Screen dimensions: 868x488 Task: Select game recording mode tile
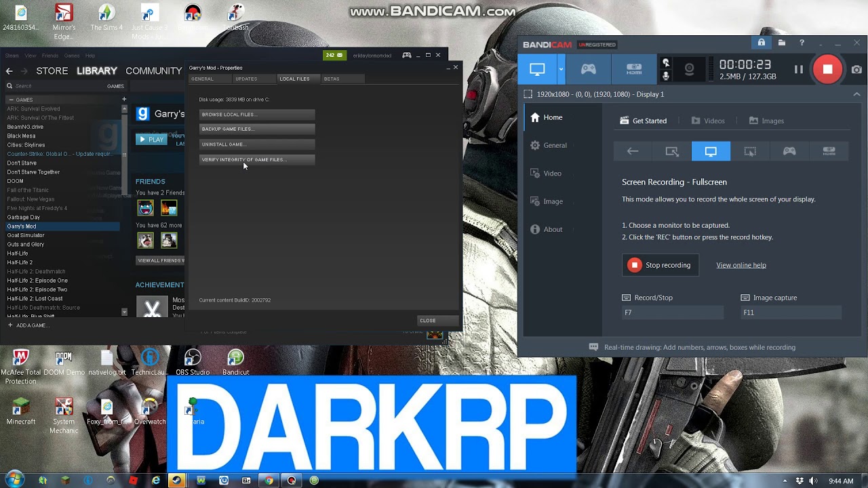[x=789, y=151]
